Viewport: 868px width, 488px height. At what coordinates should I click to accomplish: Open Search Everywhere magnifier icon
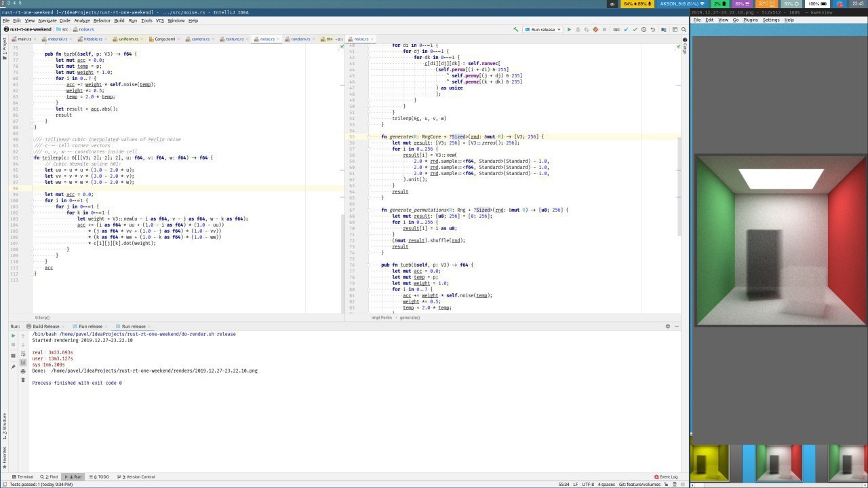tap(684, 30)
